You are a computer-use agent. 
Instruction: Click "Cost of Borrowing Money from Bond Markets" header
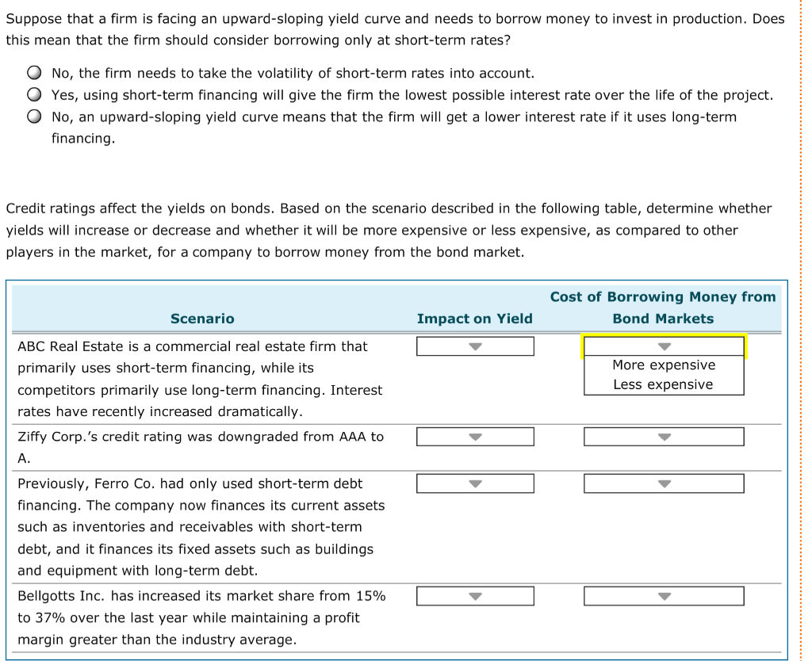click(x=663, y=308)
